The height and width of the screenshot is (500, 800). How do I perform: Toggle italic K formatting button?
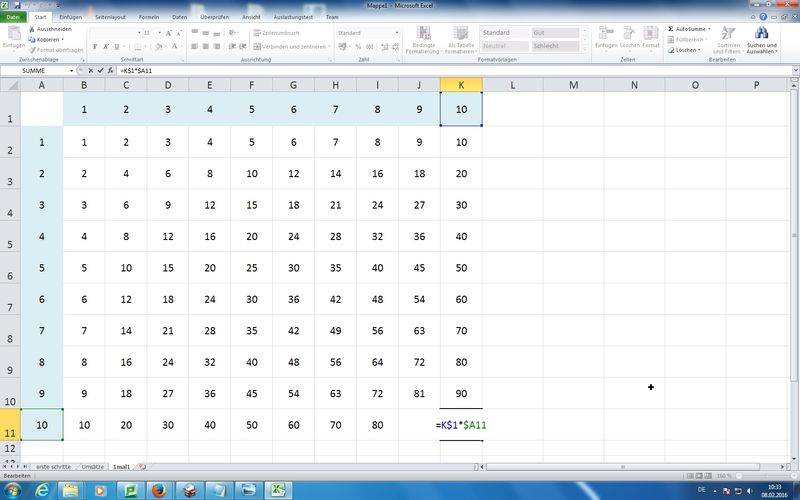tap(106, 46)
